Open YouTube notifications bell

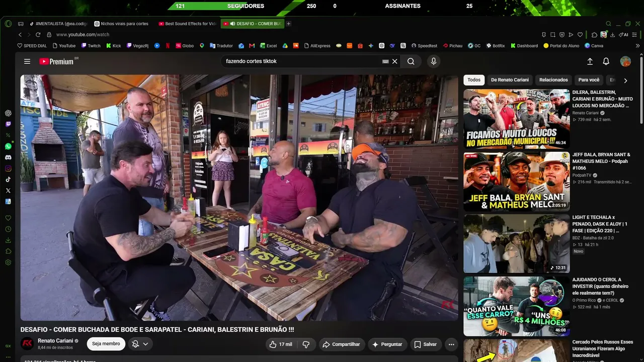click(x=606, y=61)
